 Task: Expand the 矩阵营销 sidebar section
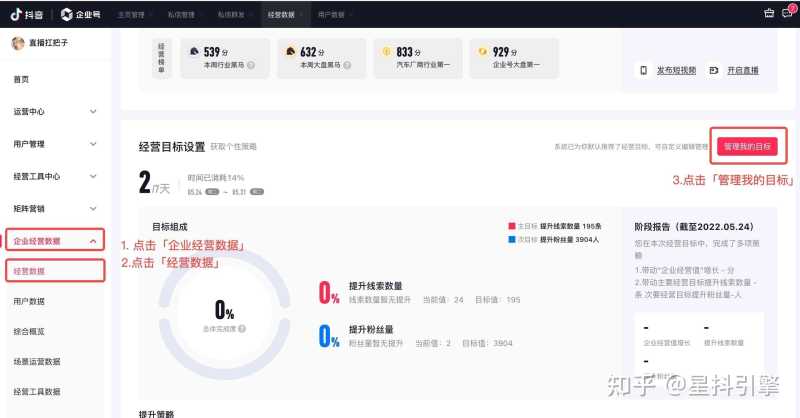click(x=93, y=208)
